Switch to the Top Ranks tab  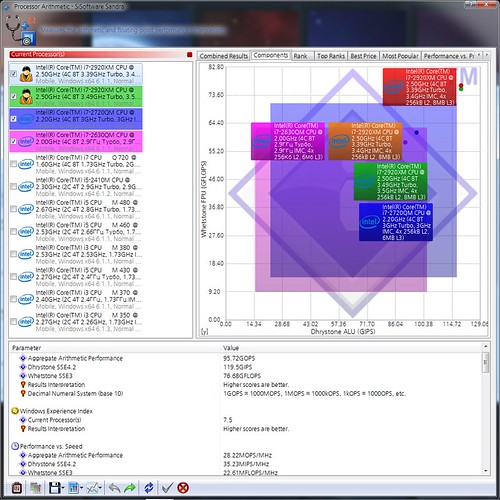331,56
